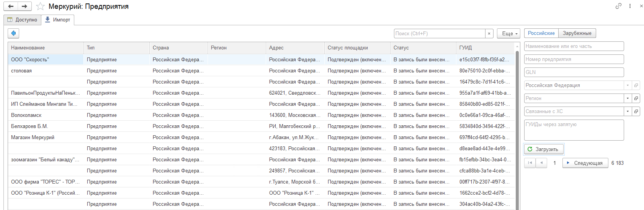Focus the Номер предприятия input field
The width and height of the screenshot is (644, 210).
pos(574,59)
